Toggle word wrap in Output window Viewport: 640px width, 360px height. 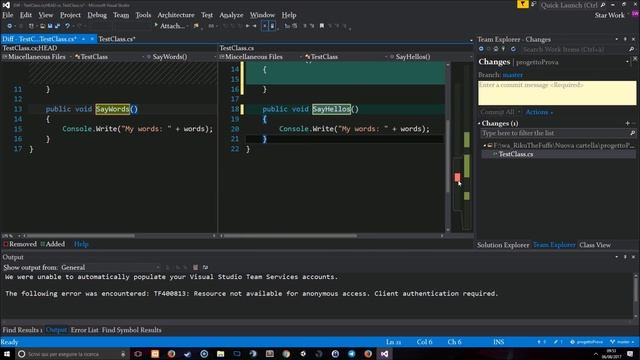point(205,267)
